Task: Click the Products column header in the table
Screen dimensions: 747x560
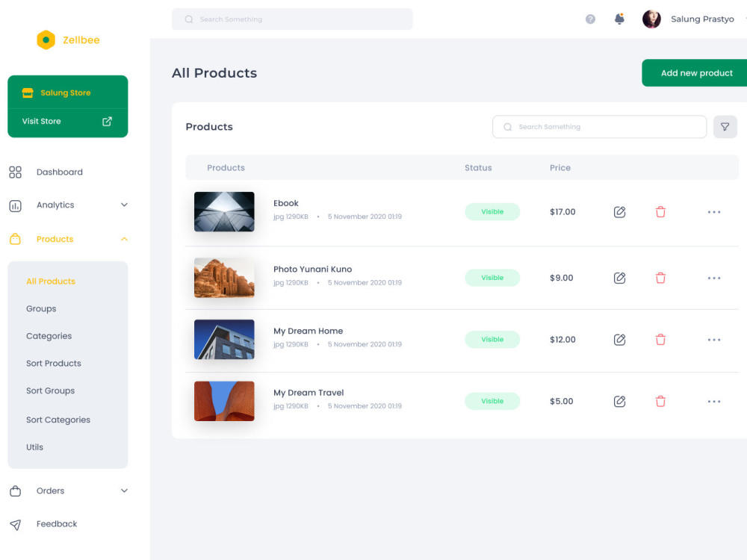Action: [226, 167]
